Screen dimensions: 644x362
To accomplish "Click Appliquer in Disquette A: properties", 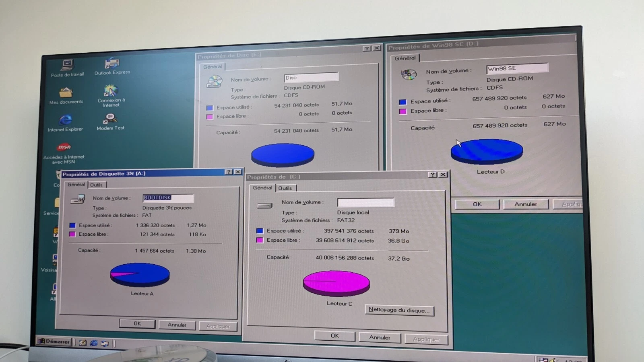I will 218,326.
